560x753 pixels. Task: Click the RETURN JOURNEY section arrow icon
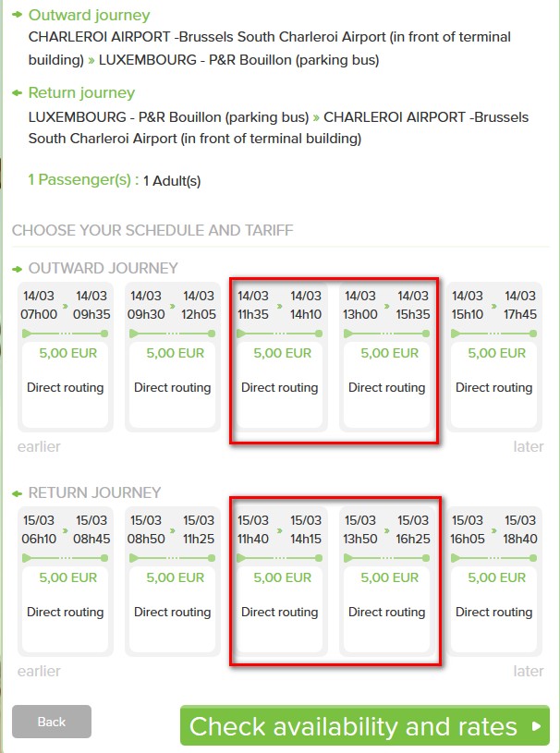tap(18, 493)
